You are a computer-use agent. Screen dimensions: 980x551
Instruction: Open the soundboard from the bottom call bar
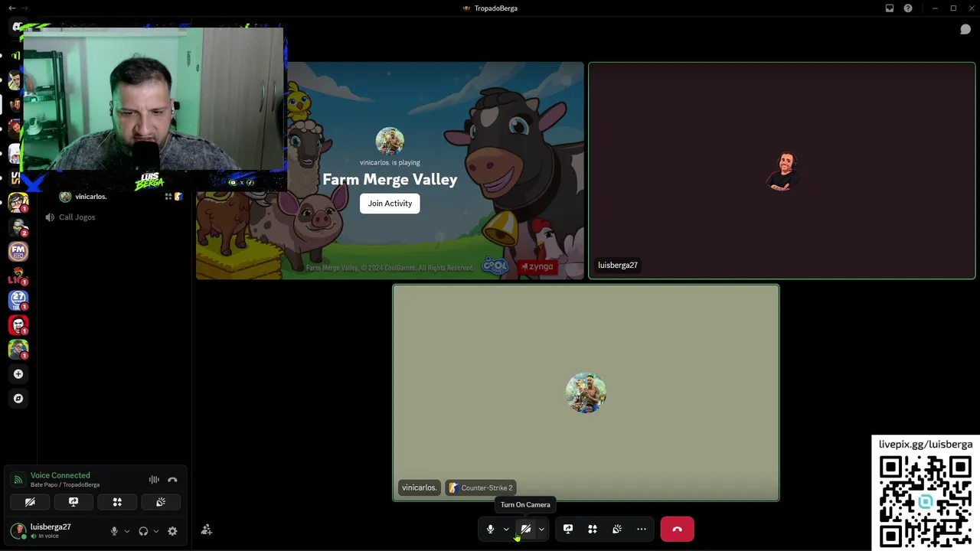617,529
